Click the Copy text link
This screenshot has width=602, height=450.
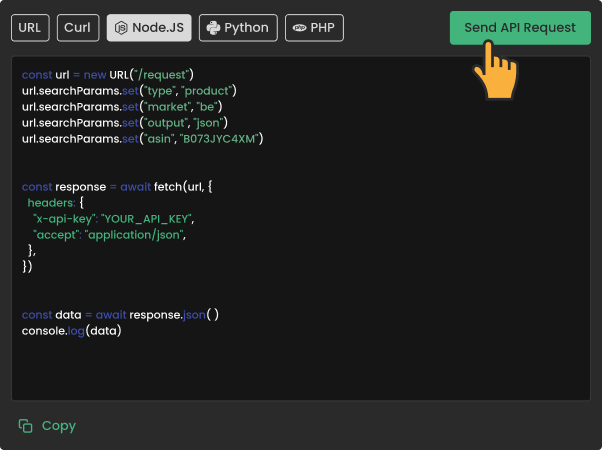pos(59,426)
